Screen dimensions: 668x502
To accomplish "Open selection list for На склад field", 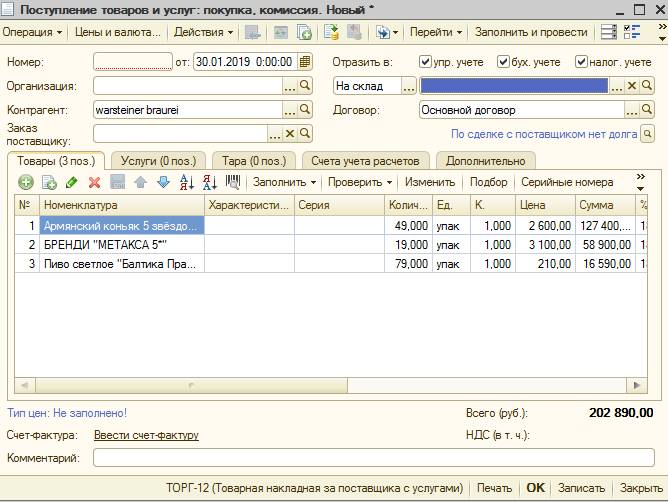I will click(x=409, y=86).
